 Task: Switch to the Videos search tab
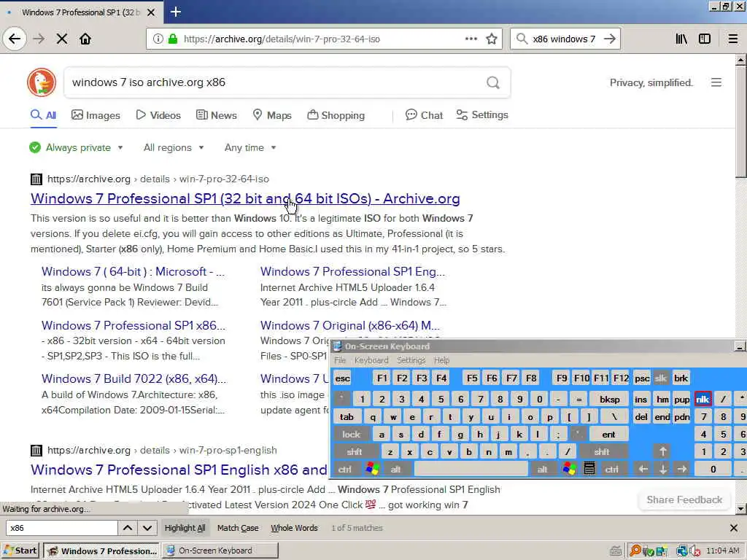point(158,115)
